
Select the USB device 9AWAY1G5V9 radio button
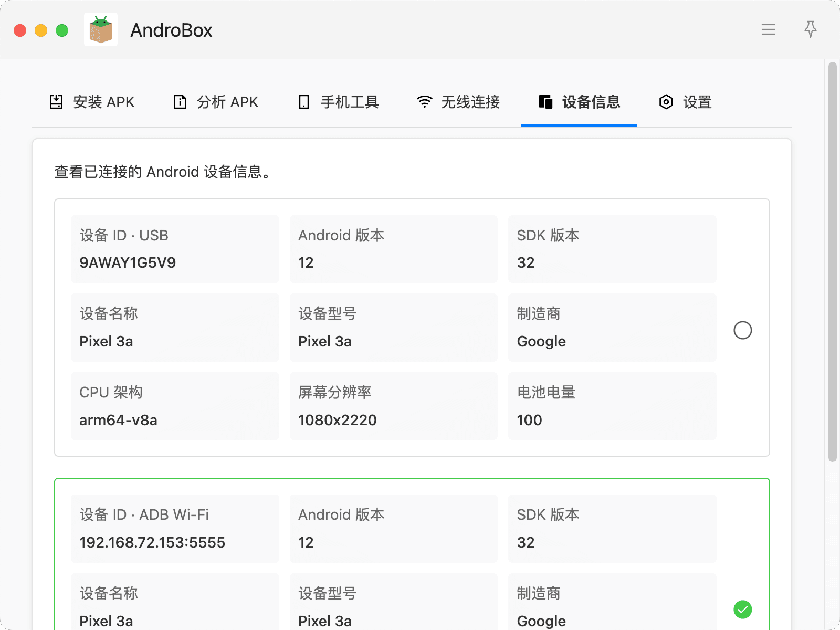pos(743,330)
